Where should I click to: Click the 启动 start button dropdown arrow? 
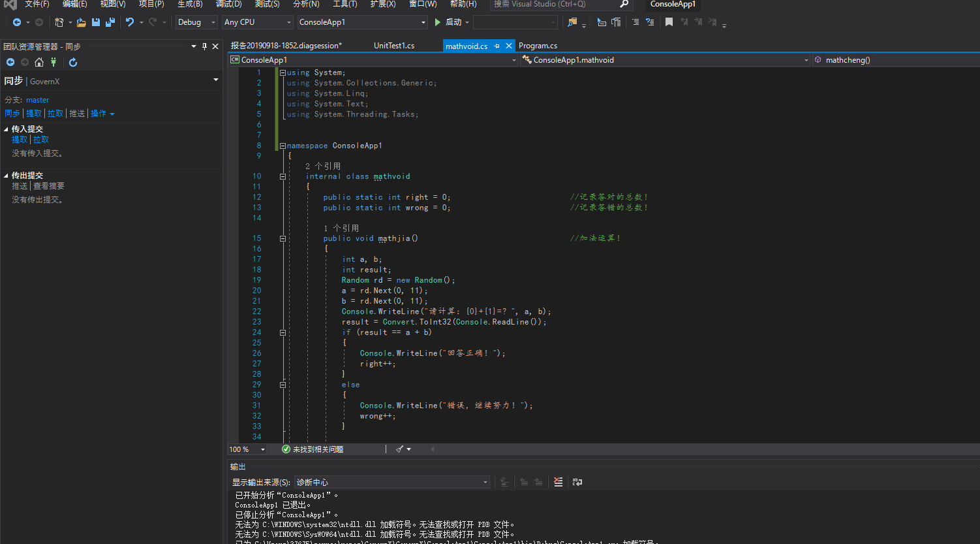[467, 22]
